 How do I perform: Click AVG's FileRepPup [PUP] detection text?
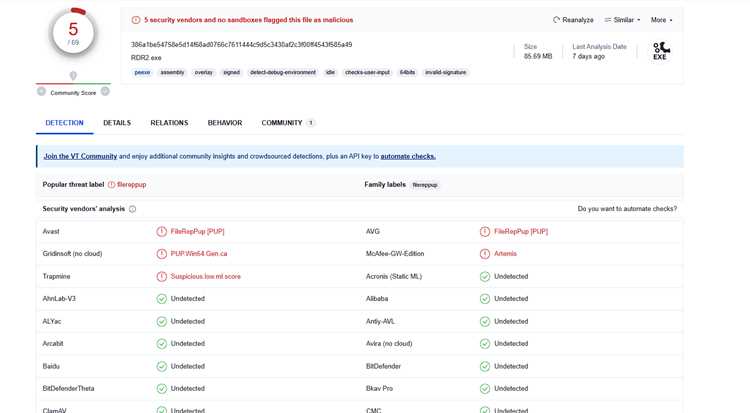521,232
